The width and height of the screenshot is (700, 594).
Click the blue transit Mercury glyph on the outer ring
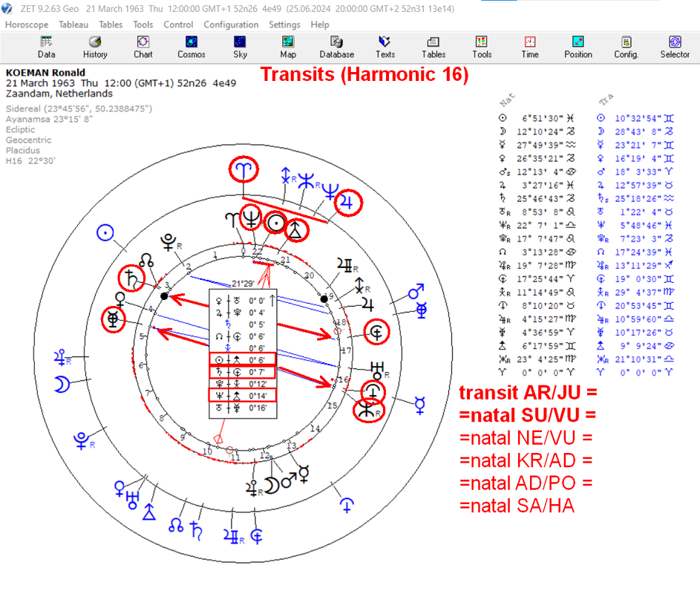click(x=419, y=405)
